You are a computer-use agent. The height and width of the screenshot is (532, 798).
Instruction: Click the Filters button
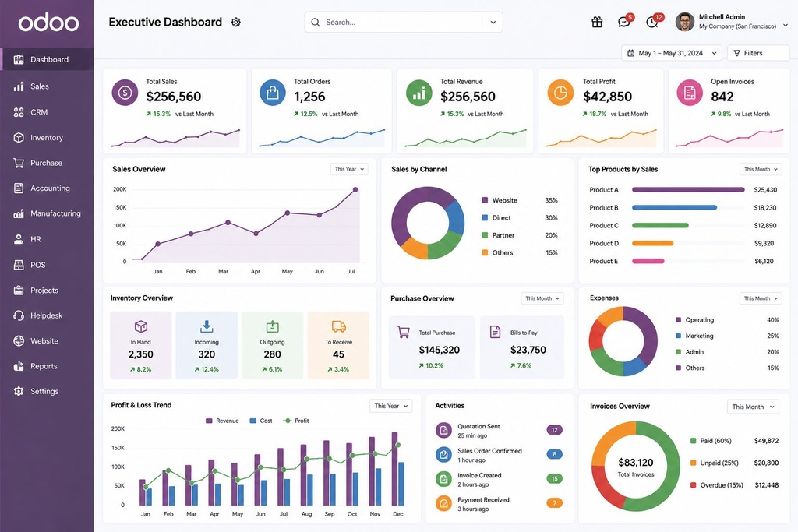pos(758,53)
